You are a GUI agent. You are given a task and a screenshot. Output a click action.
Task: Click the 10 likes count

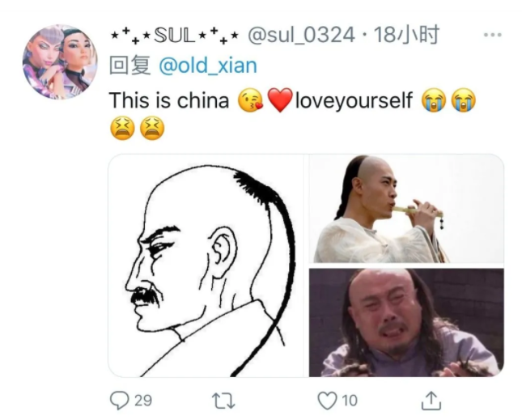(350, 401)
